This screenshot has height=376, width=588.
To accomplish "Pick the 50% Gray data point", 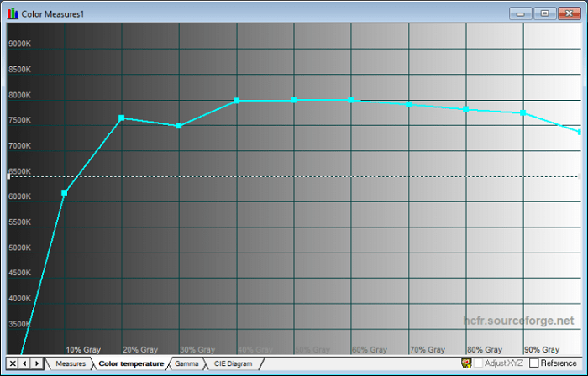I will coord(294,100).
